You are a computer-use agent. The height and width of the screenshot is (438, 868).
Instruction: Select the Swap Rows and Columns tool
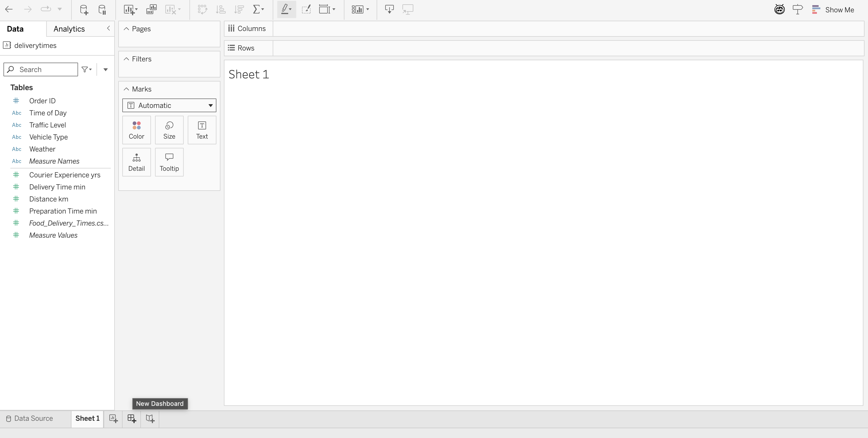(202, 9)
